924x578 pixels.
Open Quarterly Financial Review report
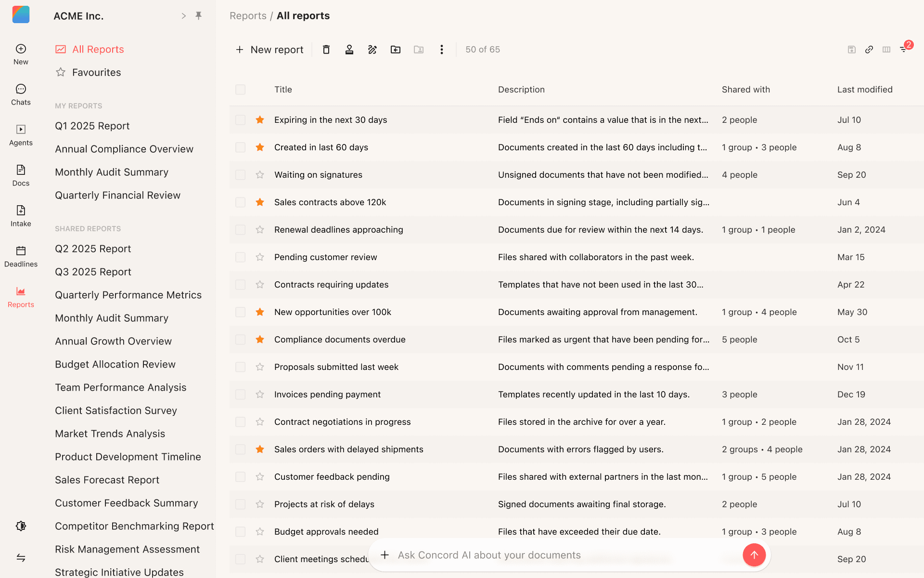(x=117, y=195)
